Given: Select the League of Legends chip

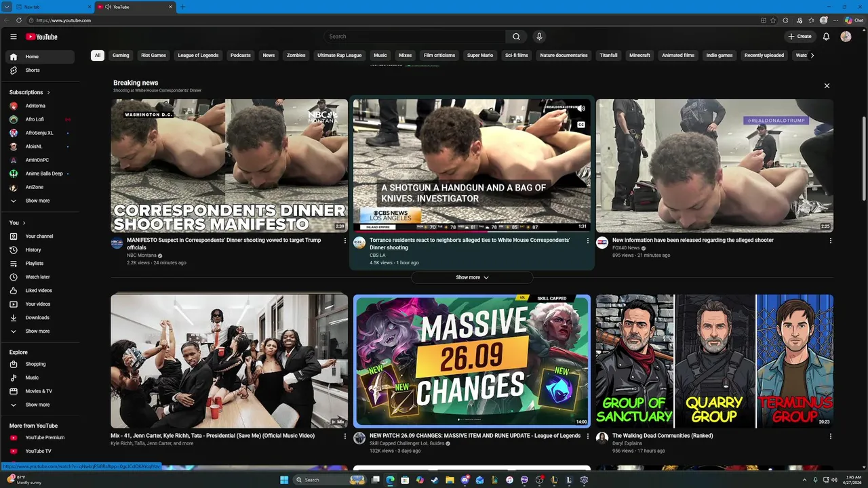Looking at the screenshot, I should (x=198, y=56).
